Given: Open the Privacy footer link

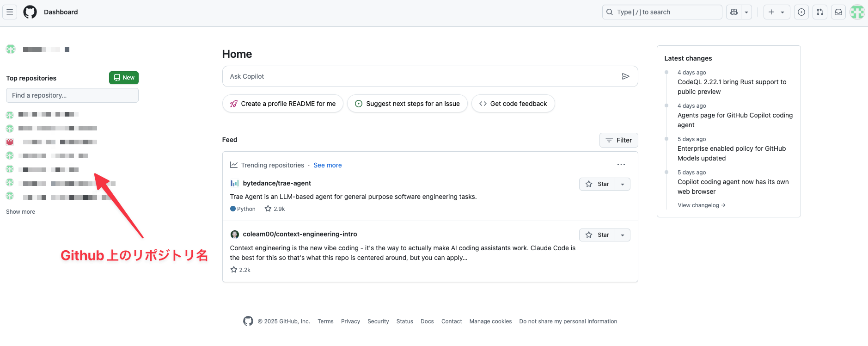Looking at the screenshot, I should (350, 321).
